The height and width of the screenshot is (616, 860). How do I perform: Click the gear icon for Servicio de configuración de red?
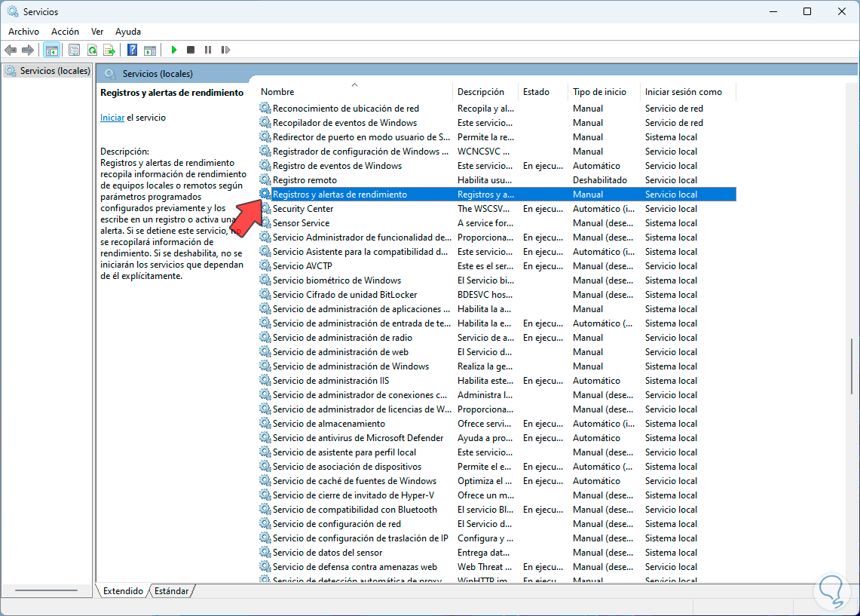point(265,524)
